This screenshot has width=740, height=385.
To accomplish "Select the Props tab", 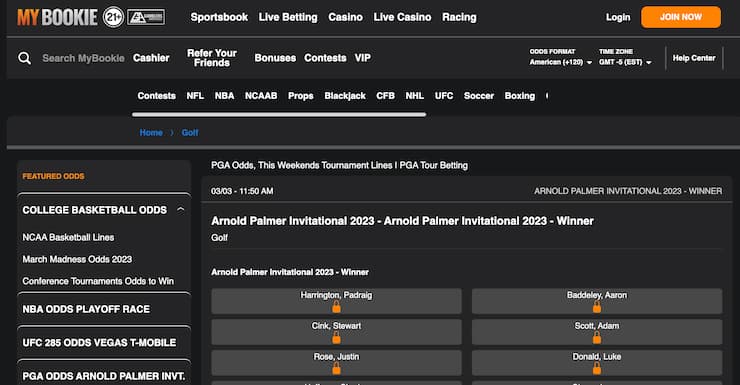I will [301, 96].
